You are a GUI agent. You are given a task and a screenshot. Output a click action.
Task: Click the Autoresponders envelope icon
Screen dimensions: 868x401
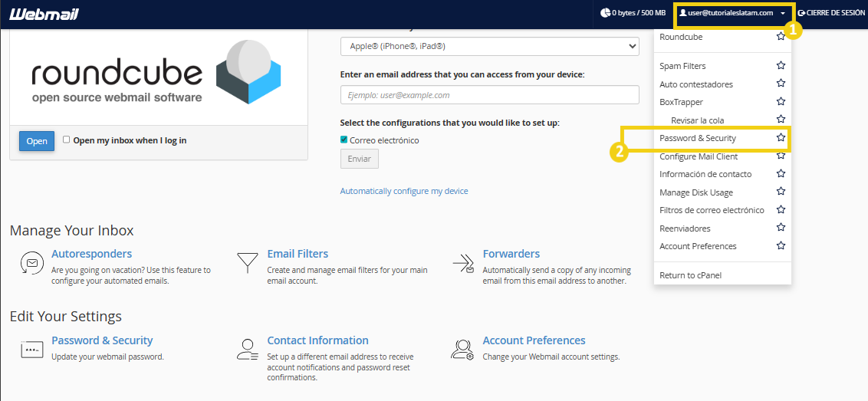[x=31, y=262]
